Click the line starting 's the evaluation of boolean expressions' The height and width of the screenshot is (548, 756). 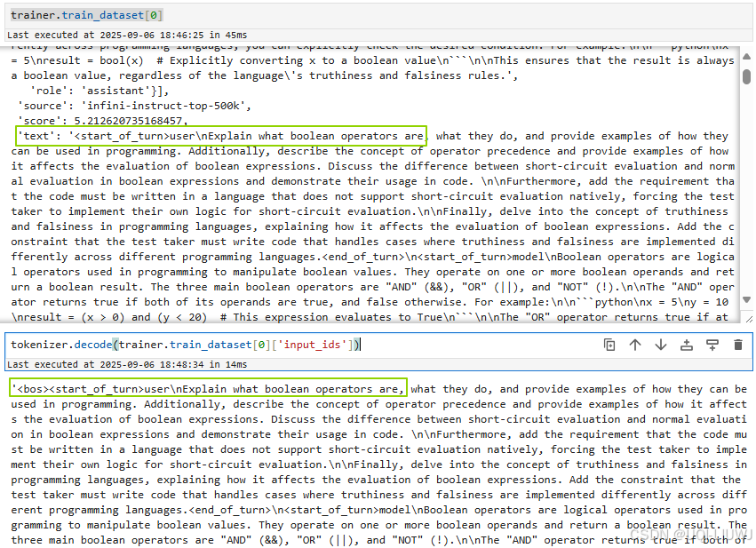pos(379,419)
